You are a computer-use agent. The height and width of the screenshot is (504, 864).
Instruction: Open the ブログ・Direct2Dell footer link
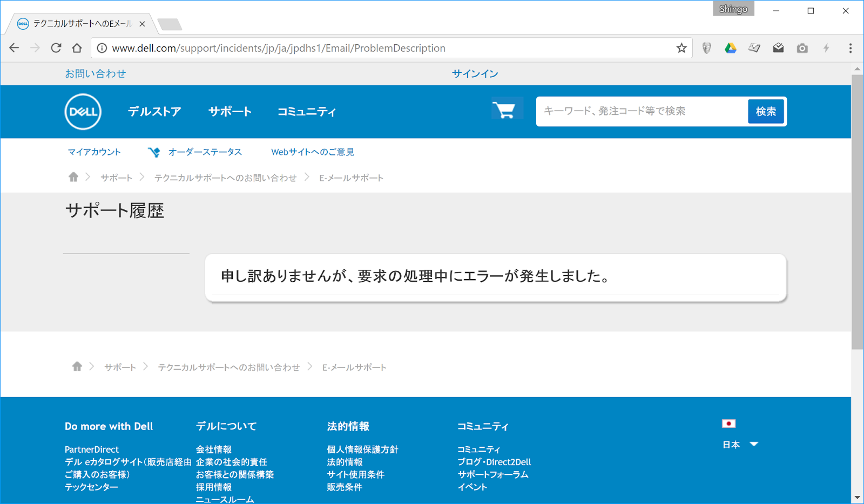[x=494, y=462]
